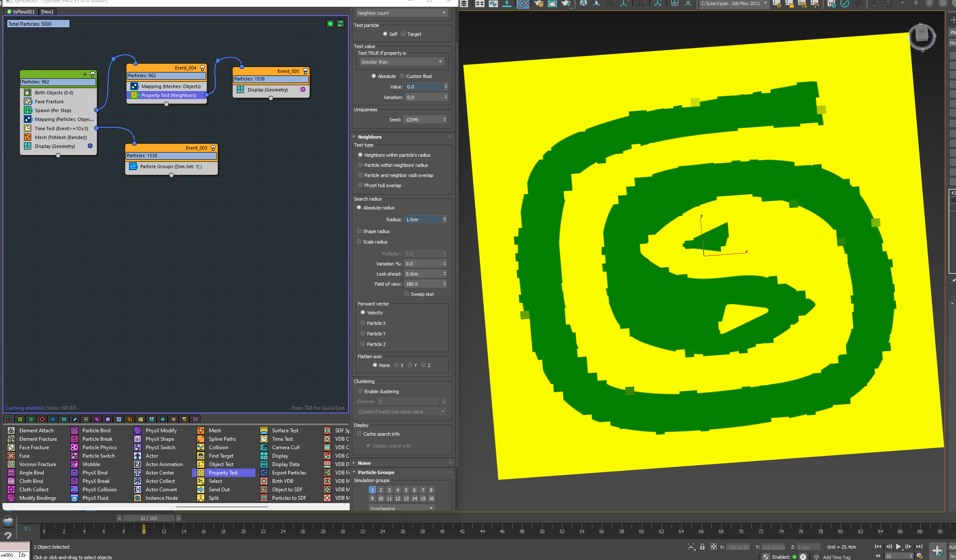Adjust the Seed spinner arrows

[x=444, y=119]
